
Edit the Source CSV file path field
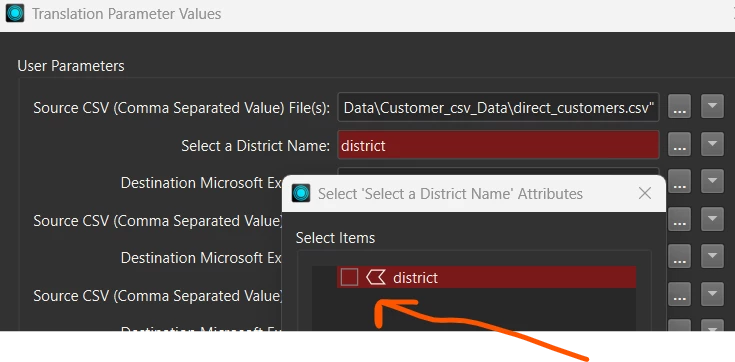(498, 107)
